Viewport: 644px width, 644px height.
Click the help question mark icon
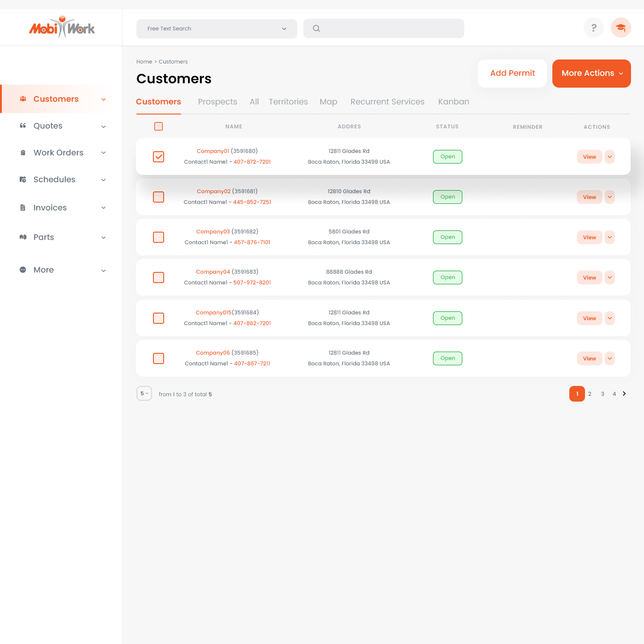[593, 28]
